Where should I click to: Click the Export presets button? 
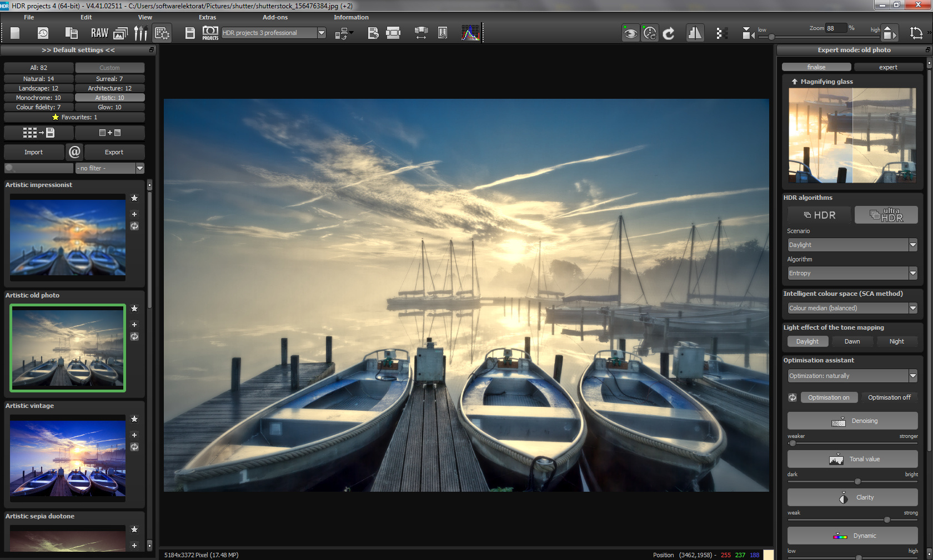(114, 152)
